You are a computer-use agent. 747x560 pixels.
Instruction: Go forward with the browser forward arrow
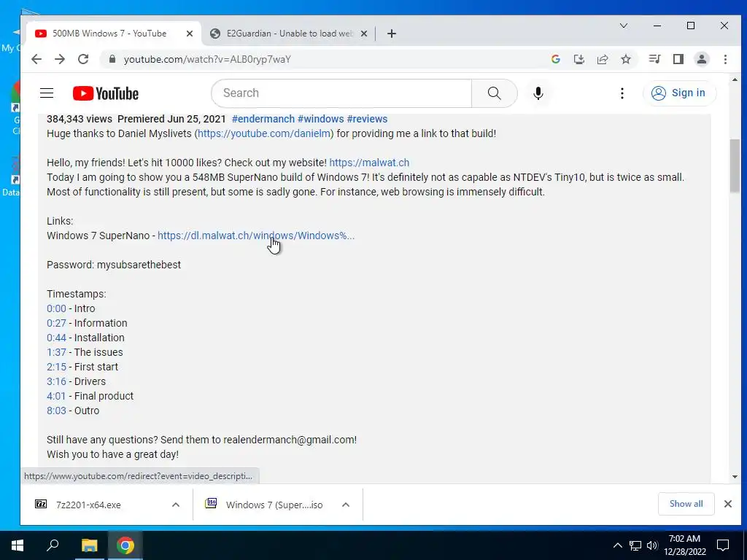tap(60, 59)
